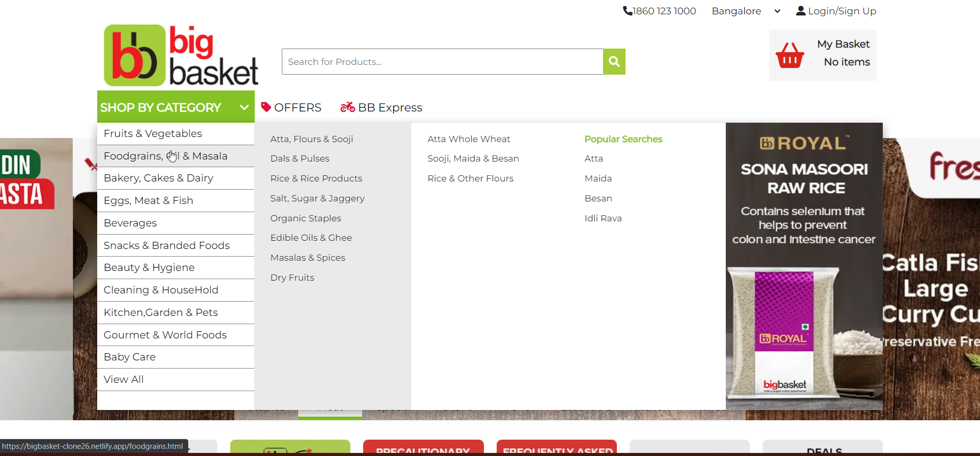Choose View All categories
Screen dimensions: 980x456
click(175, 379)
